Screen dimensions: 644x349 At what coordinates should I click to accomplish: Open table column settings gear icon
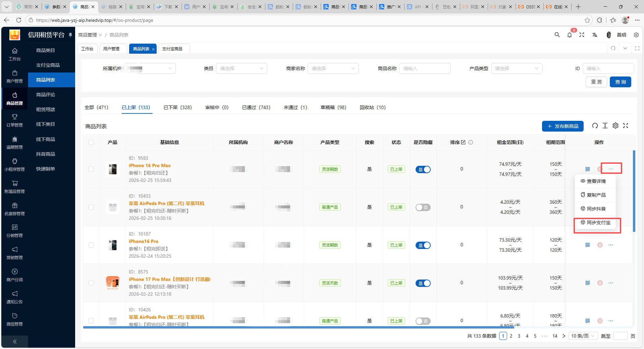pos(615,126)
